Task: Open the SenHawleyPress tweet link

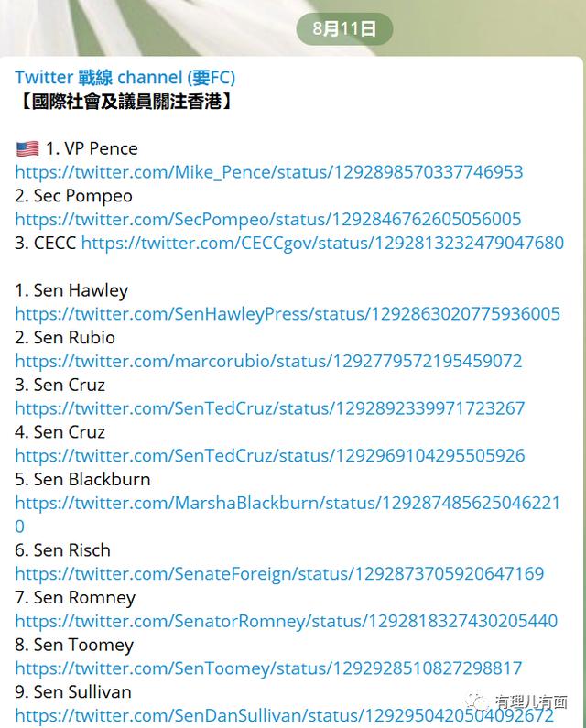Action: 288,314
